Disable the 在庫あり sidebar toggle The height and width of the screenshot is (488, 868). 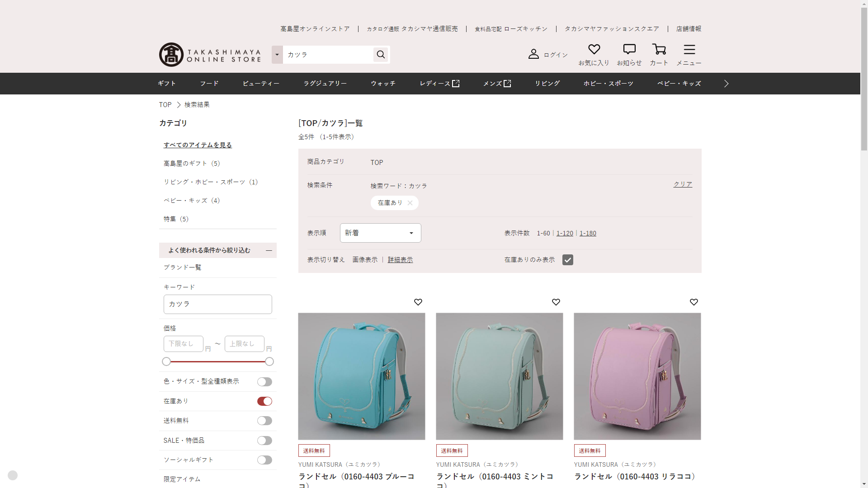click(264, 401)
